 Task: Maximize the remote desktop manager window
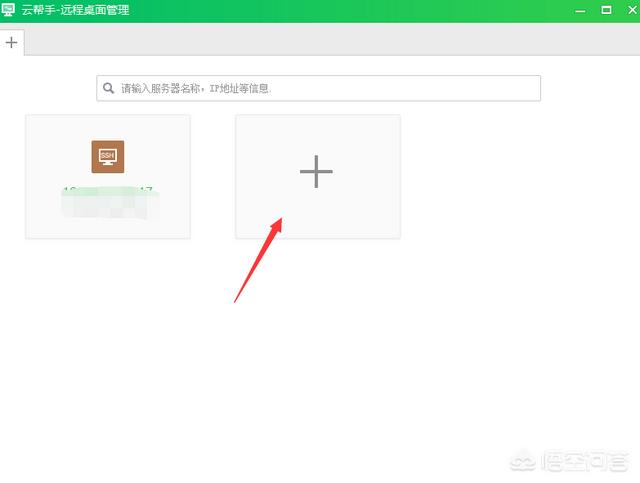[x=607, y=10]
